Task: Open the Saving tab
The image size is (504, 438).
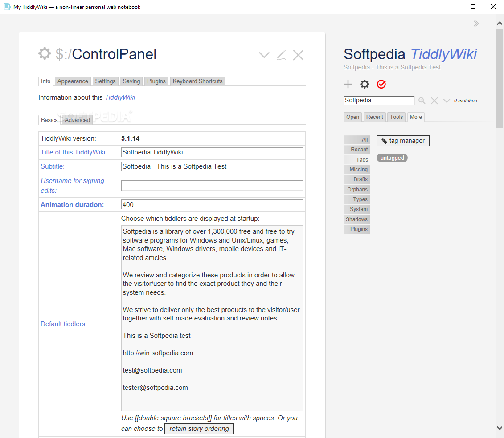Action: (131, 81)
